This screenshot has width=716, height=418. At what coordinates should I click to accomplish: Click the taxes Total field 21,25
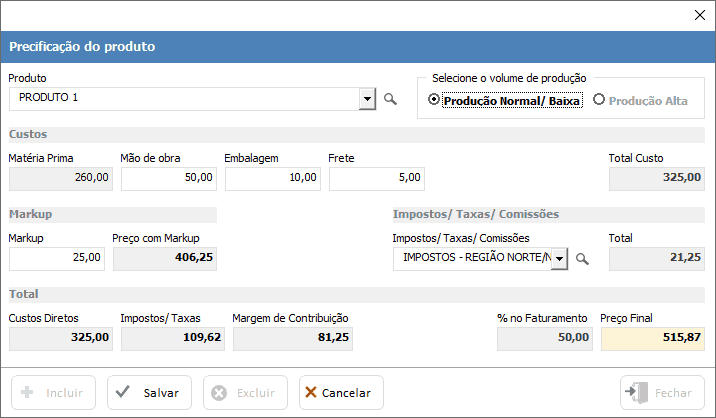657,259
